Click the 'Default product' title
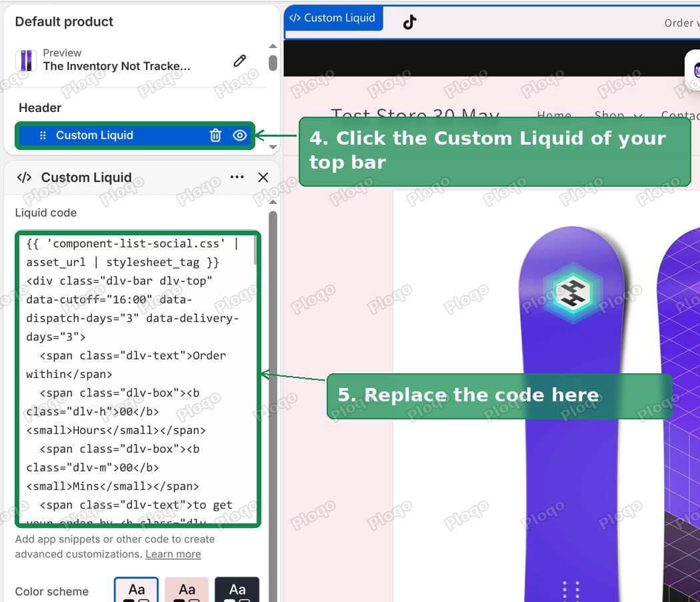 [x=64, y=22]
